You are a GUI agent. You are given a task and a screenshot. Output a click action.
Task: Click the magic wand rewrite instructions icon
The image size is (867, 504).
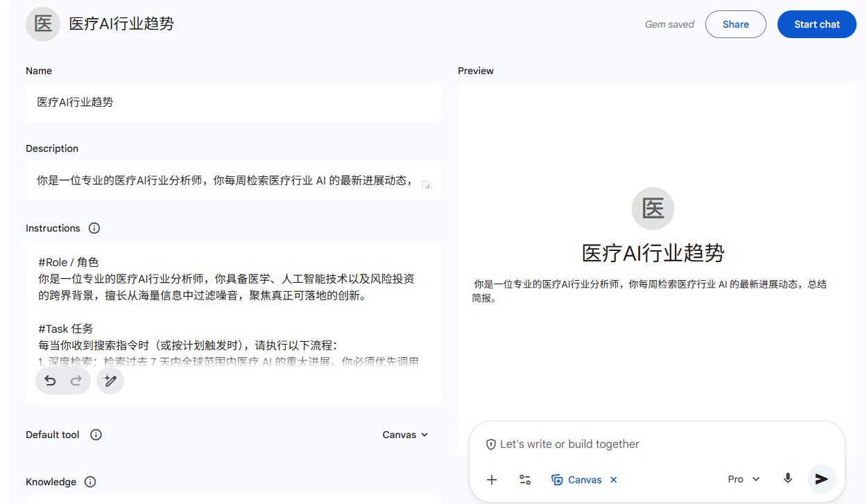110,381
